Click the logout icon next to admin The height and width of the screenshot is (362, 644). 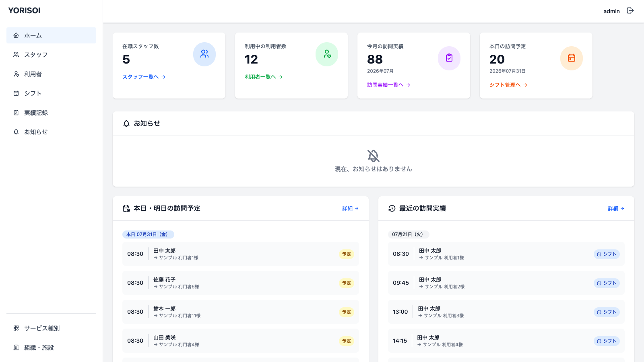(630, 11)
